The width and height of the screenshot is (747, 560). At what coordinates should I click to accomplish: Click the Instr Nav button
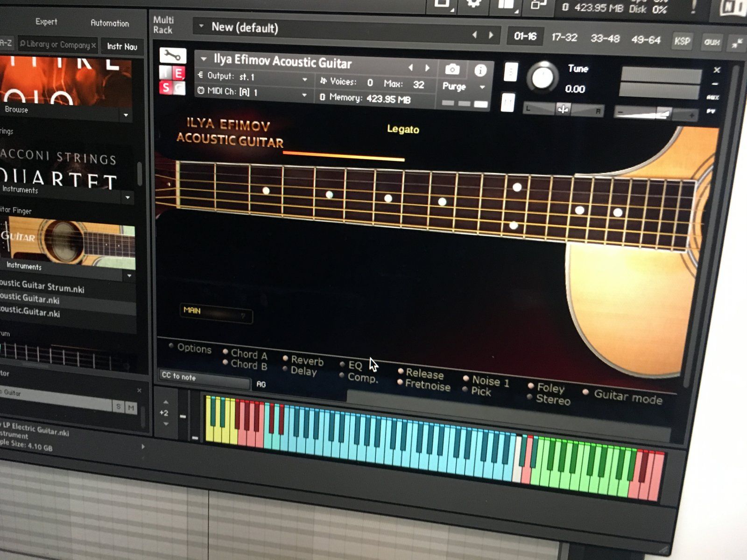[122, 47]
